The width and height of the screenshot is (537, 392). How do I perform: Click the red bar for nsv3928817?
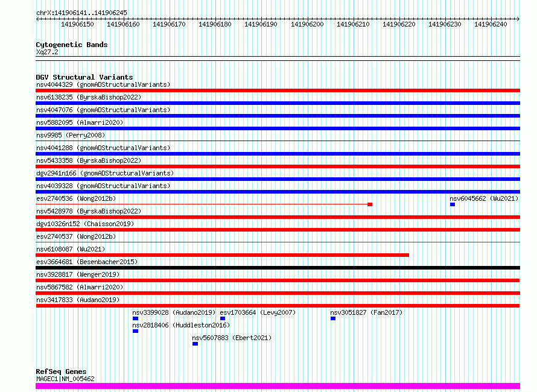tap(278, 280)
